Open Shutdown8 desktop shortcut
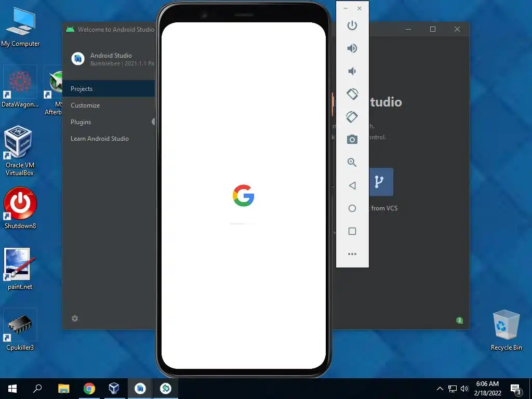The height and width of the screenshot is (399, 532). (x=20, y=208)
